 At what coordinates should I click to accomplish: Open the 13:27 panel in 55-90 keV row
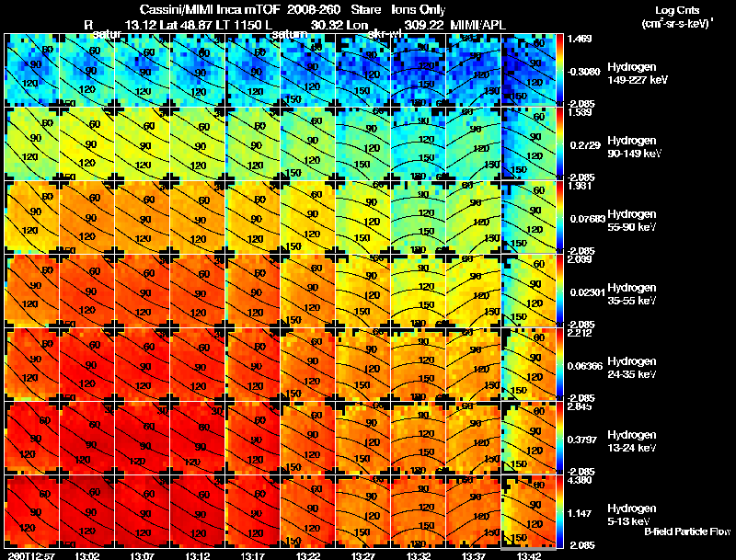click(x=362, y=218)
